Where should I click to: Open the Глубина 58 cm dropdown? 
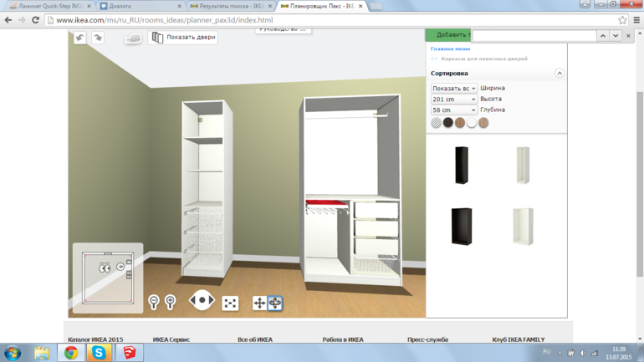coord(453,110)
